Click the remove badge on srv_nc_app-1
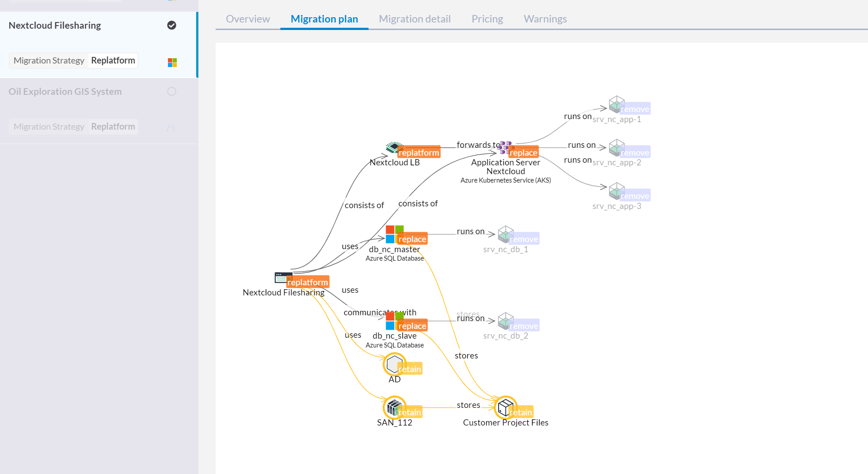Screen dimensions: 868x474 point(635,108)
